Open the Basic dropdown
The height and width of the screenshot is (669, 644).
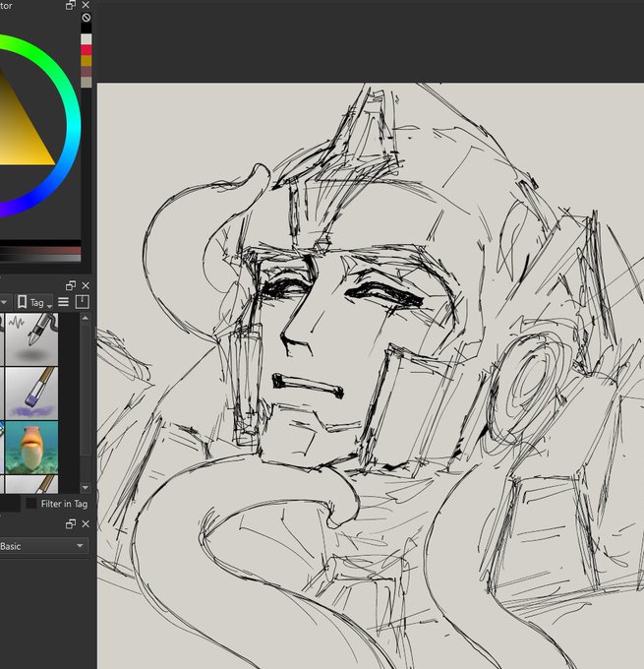(43, 546)
